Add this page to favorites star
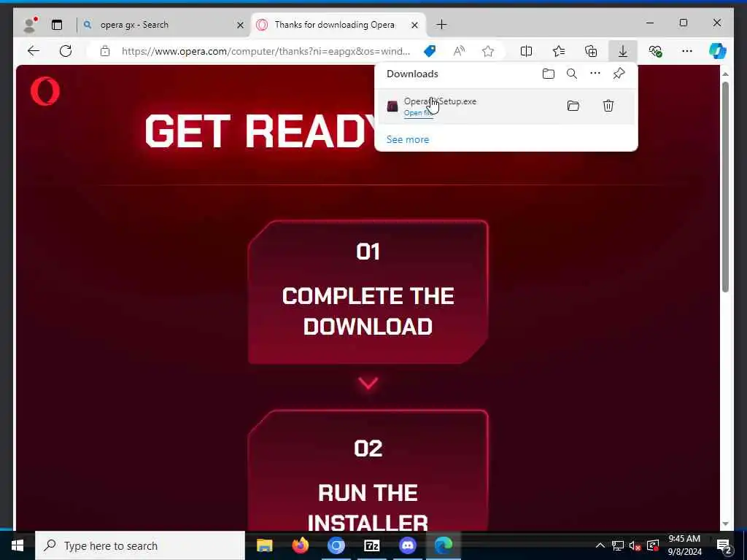This screenshot has height=560, width=747. [488, 51]
